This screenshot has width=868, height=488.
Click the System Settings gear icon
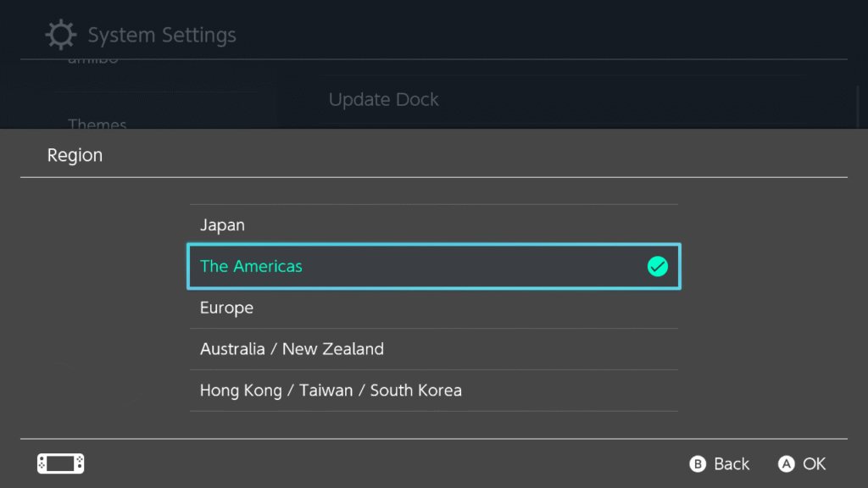60,36
